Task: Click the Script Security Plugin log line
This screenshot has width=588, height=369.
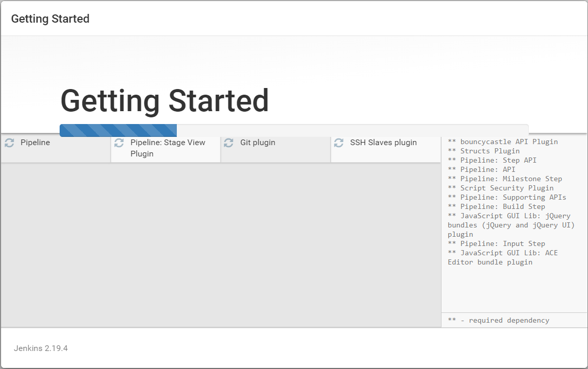Action: click(501, 188)
